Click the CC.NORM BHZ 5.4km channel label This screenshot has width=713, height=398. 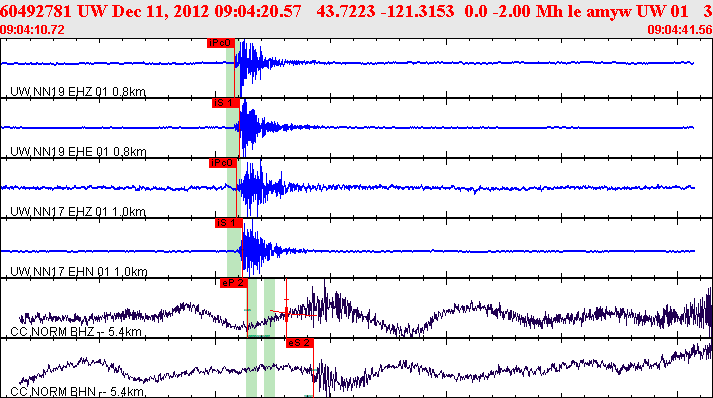[76, 332]
